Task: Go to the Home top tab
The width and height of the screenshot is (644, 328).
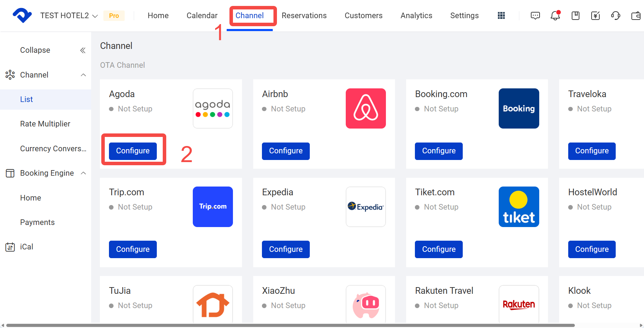Action: click(x=158, y=16)
